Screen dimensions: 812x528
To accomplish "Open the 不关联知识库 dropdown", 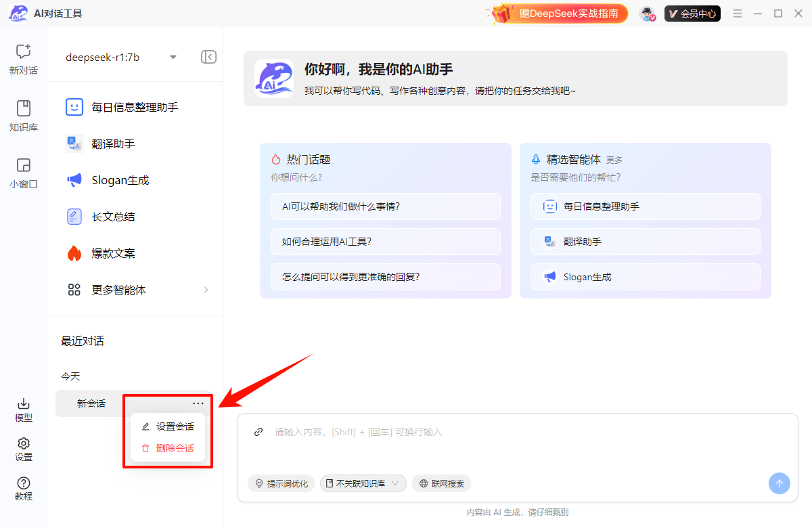I will pos(363,483).
